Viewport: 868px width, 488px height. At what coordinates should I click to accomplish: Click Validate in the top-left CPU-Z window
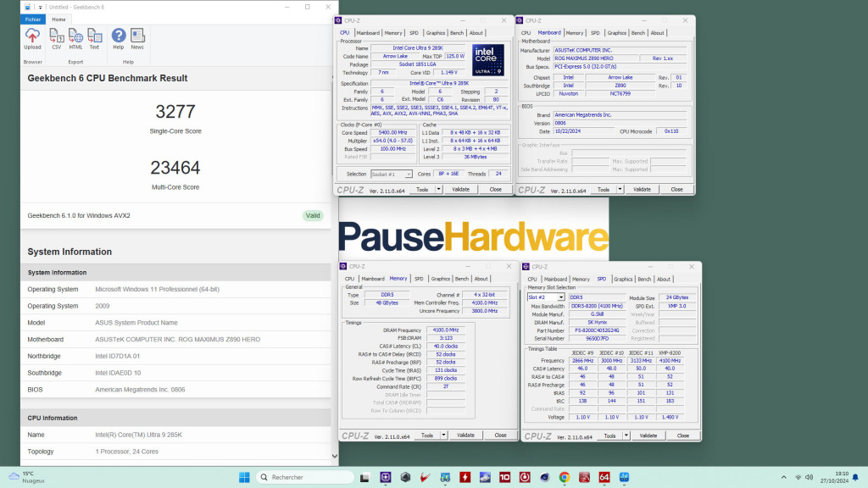[460, 189]
